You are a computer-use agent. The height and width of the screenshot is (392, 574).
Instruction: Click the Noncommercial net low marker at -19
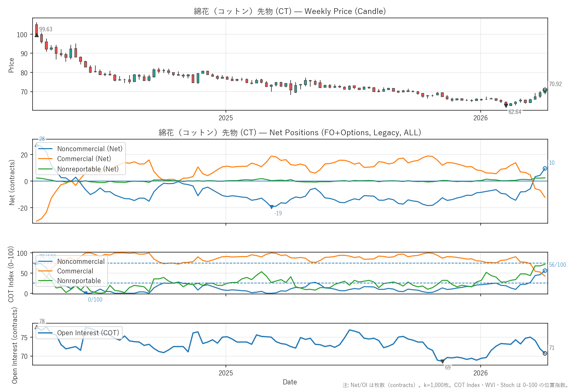tap(271, 207)
